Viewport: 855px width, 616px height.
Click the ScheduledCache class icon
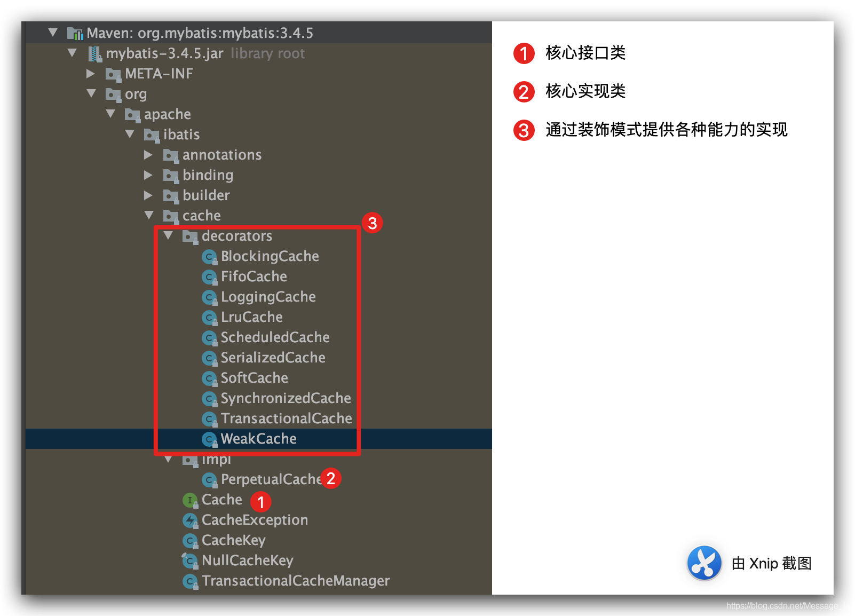(x=209, y=338)
